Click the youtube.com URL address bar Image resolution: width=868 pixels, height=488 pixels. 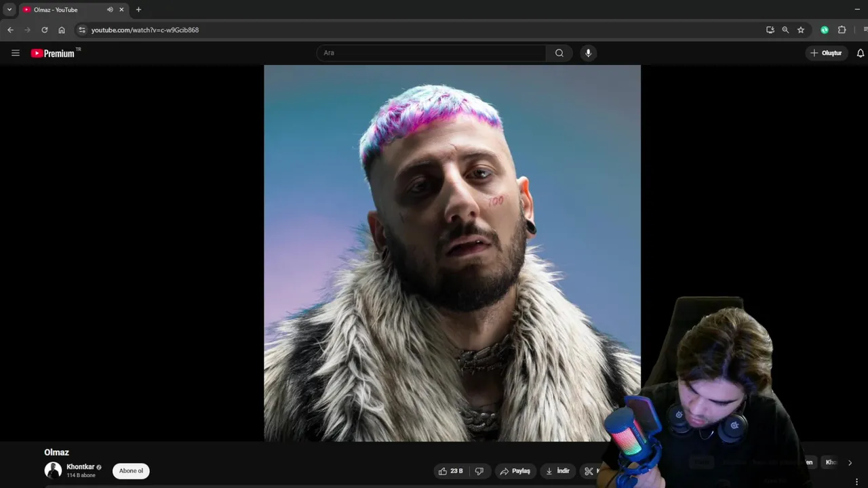[x=145, y=30]
